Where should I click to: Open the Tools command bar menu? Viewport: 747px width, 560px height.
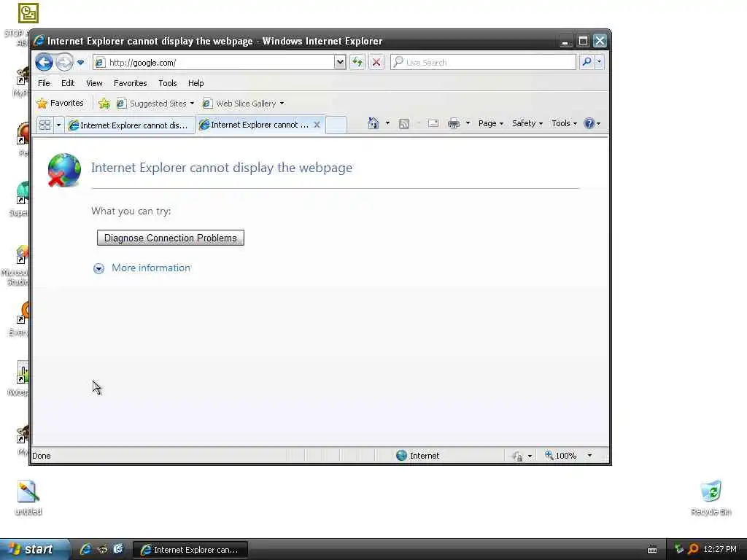click(x=564, y=123)
